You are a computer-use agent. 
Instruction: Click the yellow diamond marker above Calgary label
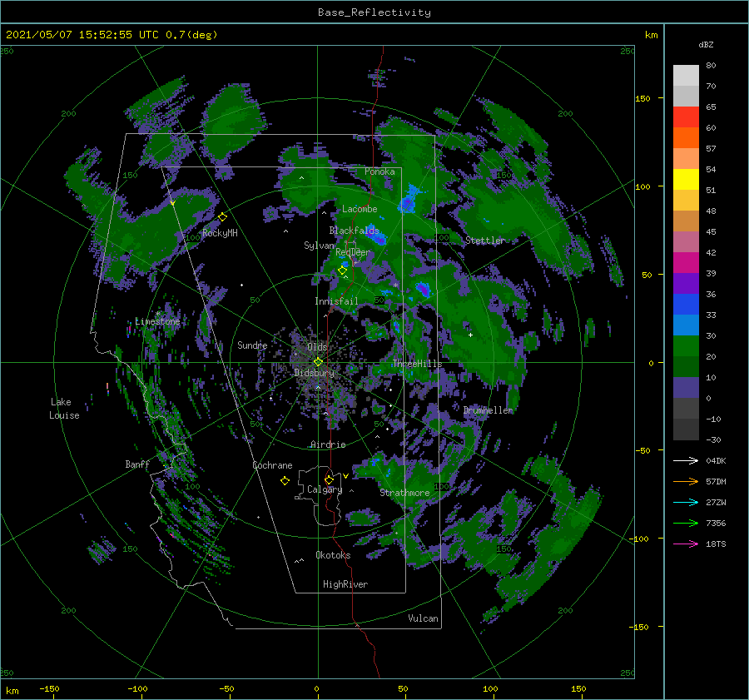[329, 479]
